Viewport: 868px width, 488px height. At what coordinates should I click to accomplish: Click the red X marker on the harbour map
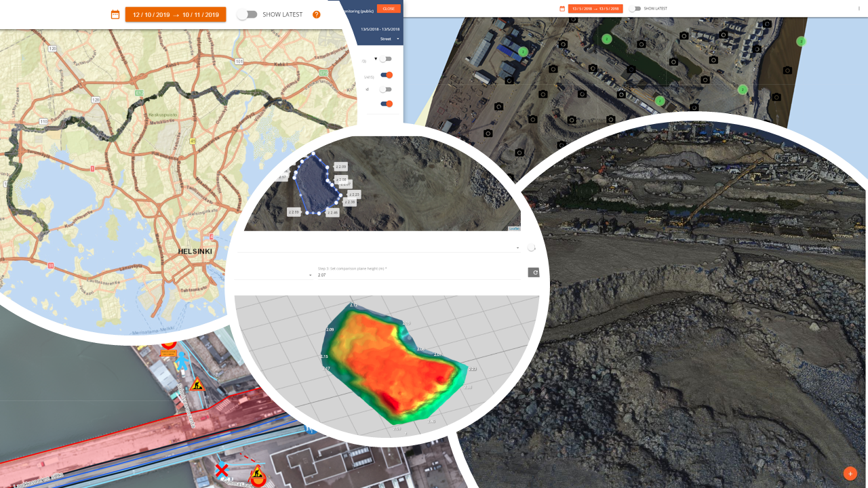pos(221,470)
